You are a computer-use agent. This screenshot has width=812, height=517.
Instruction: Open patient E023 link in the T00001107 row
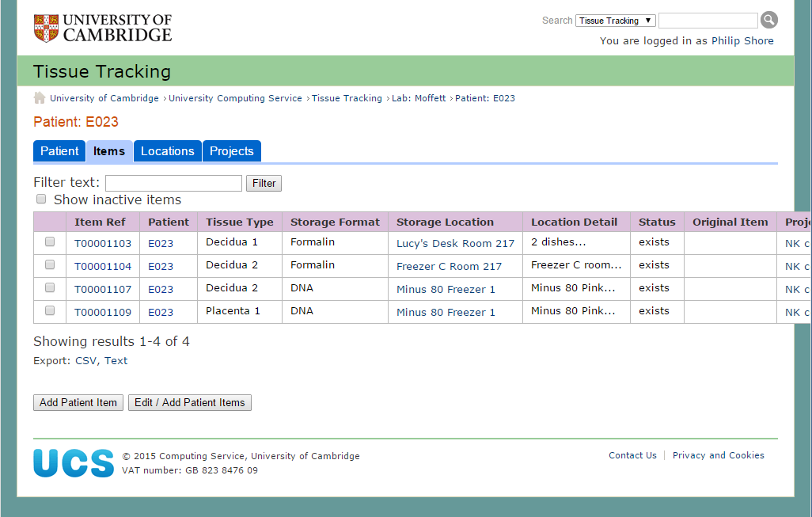[x=161, y=289]
